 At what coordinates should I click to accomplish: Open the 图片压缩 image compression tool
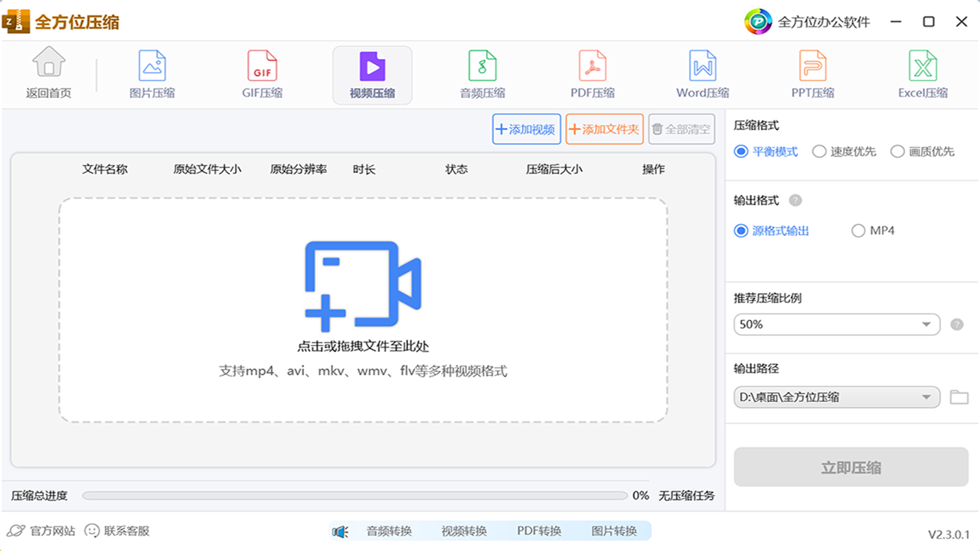(152, 74)
